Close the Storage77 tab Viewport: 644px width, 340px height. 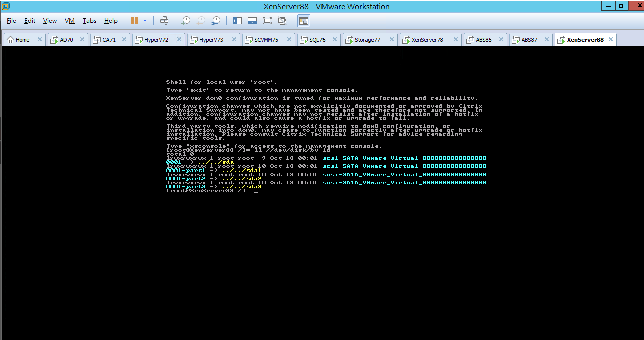tap(391, 40)
